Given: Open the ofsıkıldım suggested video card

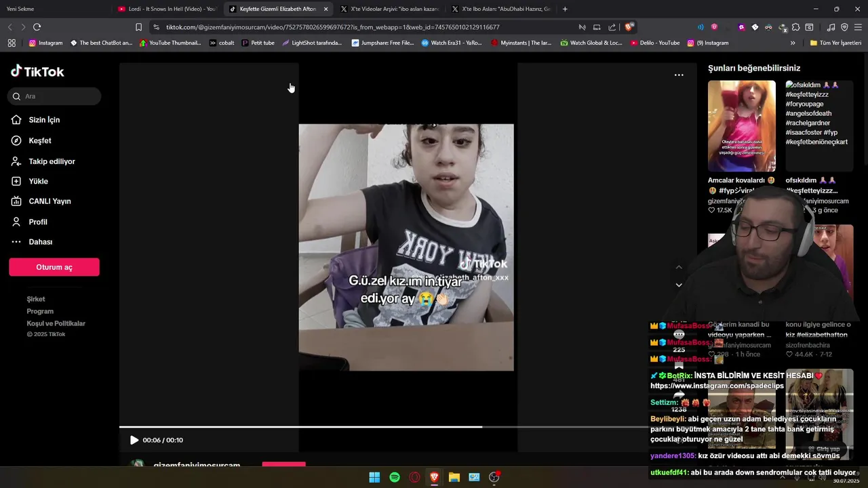Looking at the screenshot, I should pyautogui.click(x=819, y=126).
